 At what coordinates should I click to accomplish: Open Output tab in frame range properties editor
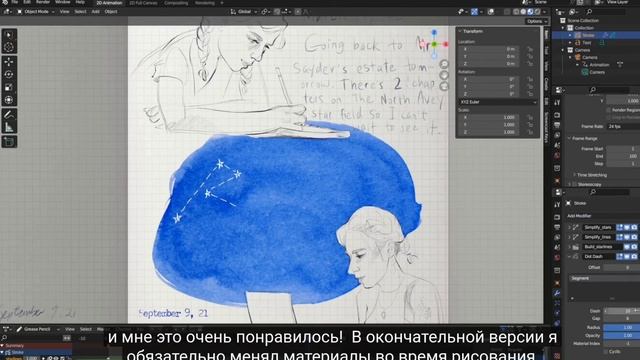557,125
